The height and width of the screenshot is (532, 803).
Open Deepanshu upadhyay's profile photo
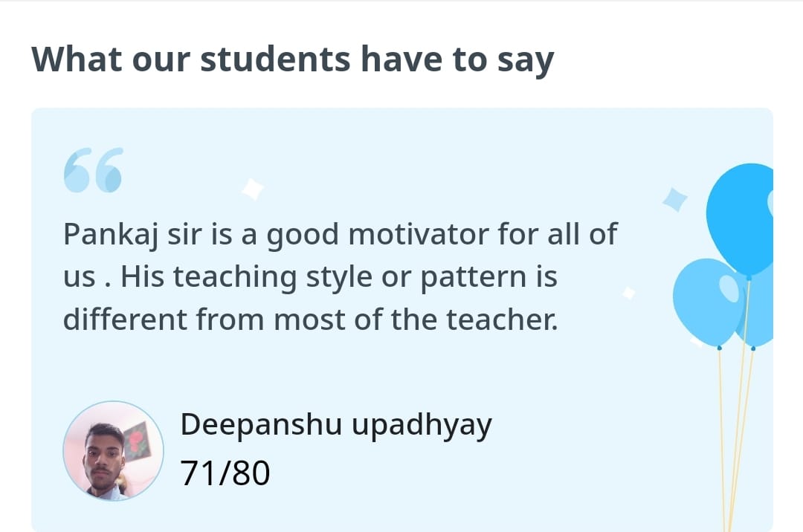[113, 451]
